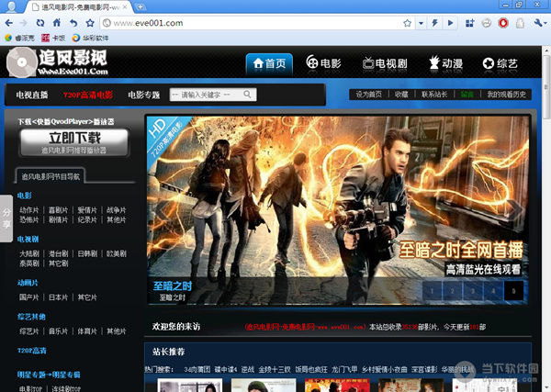Jump to banner slide 1
551x392 pixels.
(432, 291)
